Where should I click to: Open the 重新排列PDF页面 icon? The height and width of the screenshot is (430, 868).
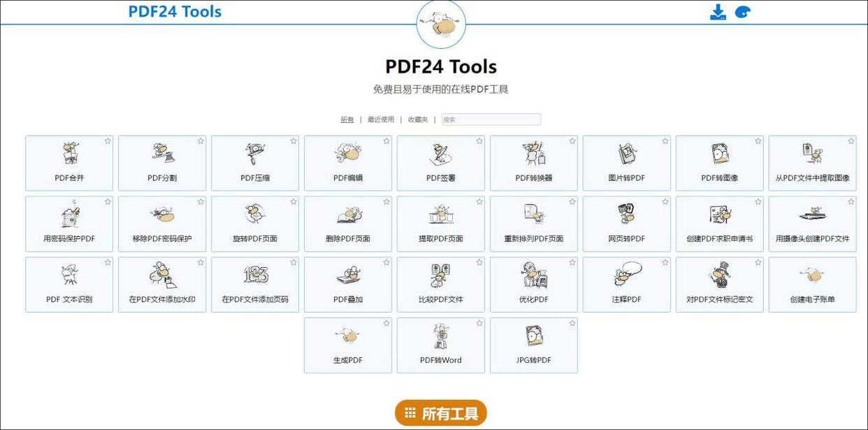coord(534,215)
